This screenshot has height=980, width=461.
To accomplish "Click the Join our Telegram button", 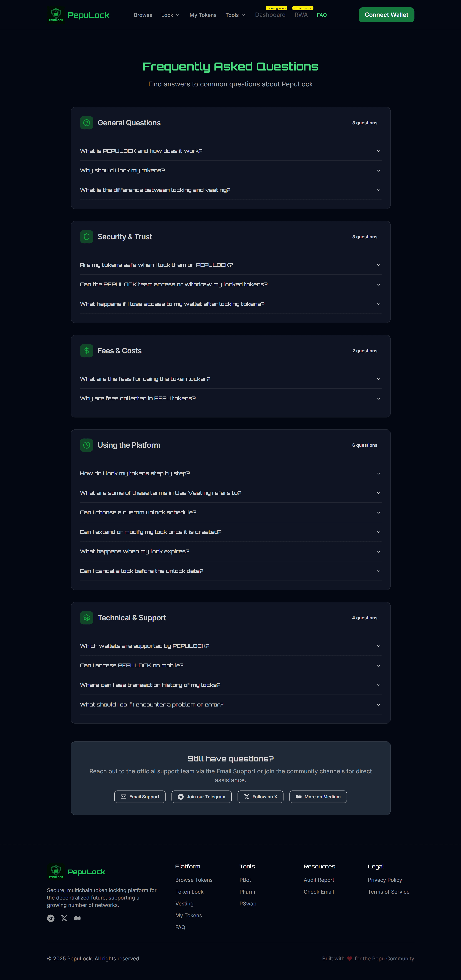I will (201, 797).
